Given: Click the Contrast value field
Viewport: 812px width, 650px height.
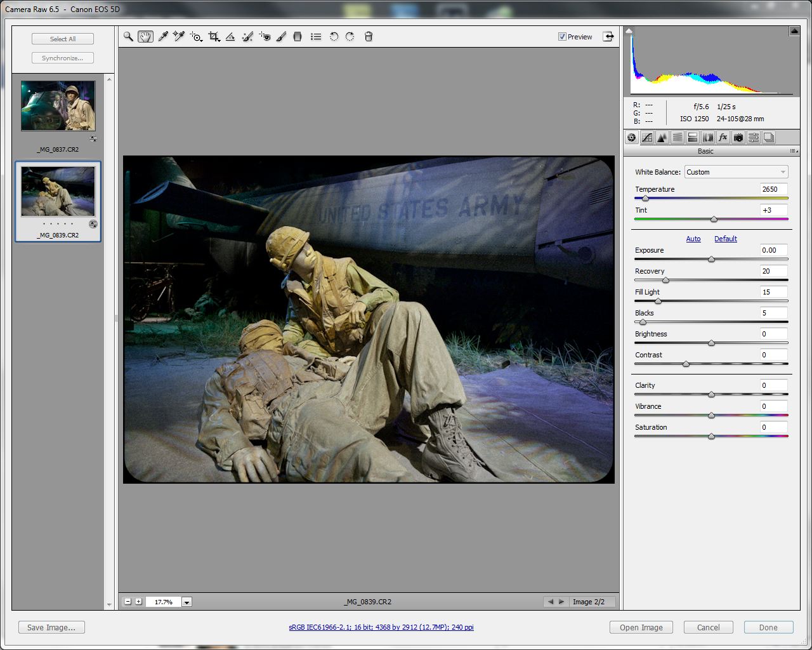Looking at the screenshot, I should click(773, 355).
